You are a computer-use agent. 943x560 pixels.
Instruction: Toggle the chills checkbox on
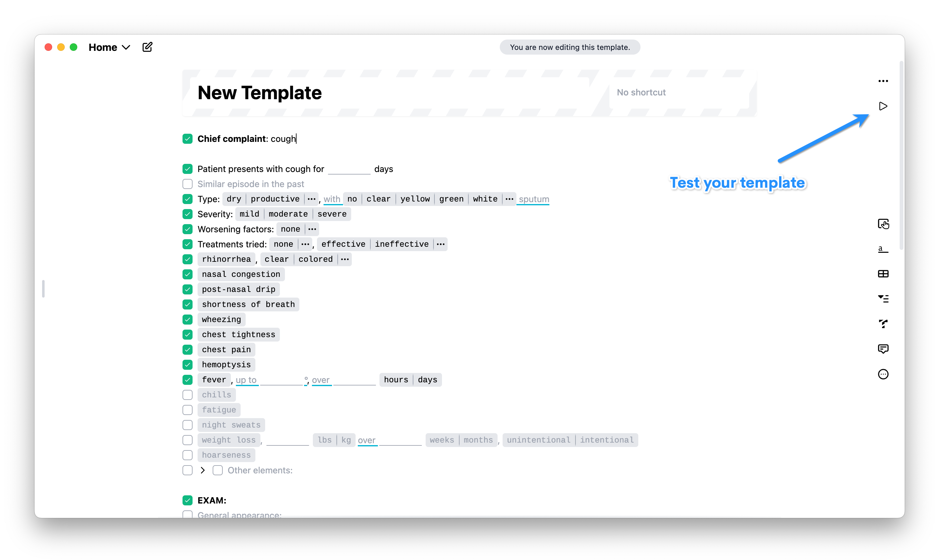click(188, 394)
